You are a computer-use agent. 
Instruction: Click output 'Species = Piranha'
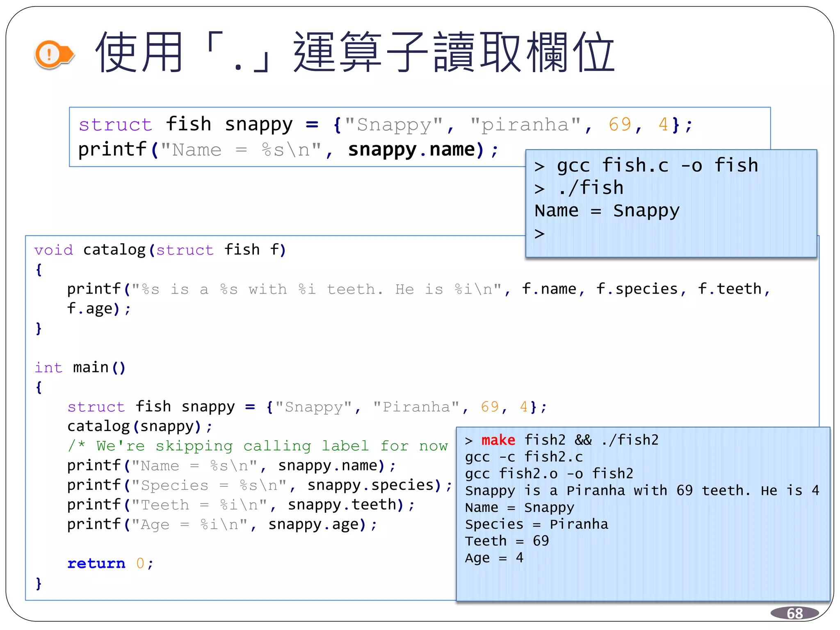click(x=536, y=524)
